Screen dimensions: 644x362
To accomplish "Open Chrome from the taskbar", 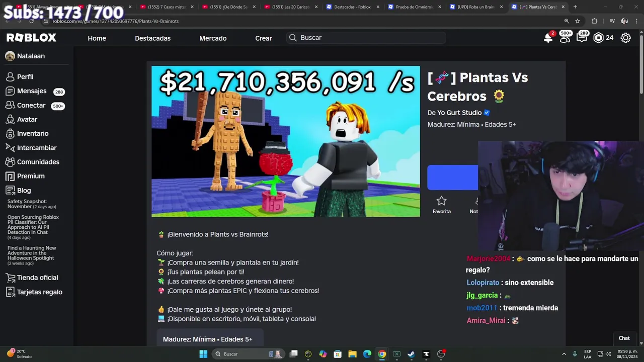I will coord(382,354).
